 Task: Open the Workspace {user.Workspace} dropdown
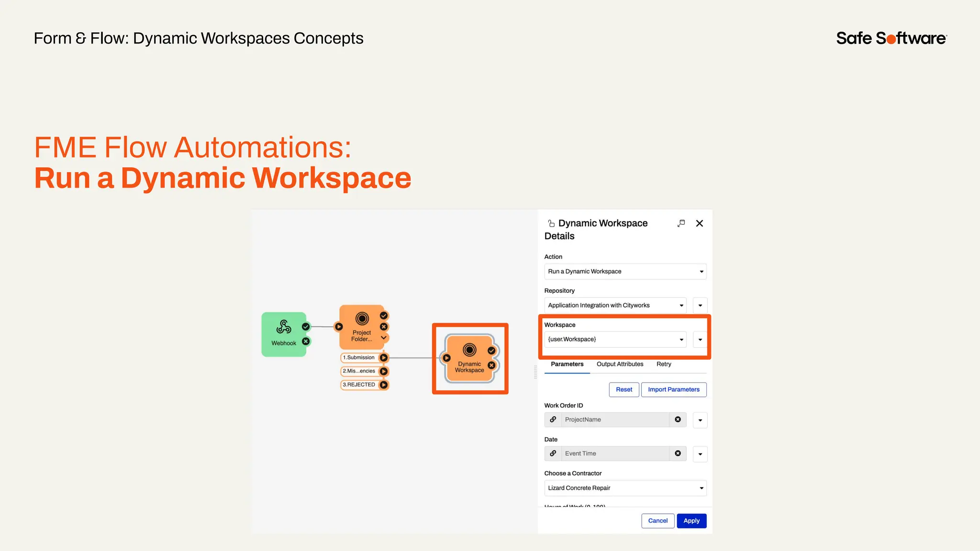[x=615, y=340]
